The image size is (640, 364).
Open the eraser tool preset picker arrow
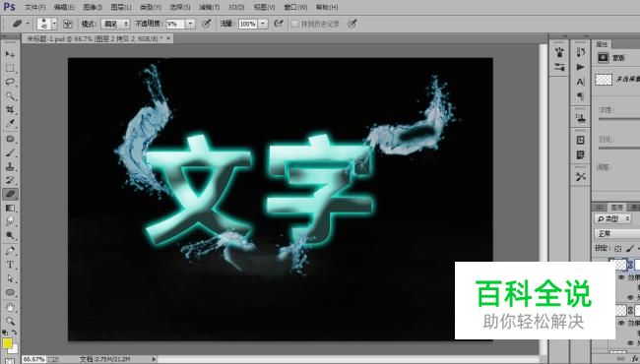pyautogui.click(x=28, y=24)
